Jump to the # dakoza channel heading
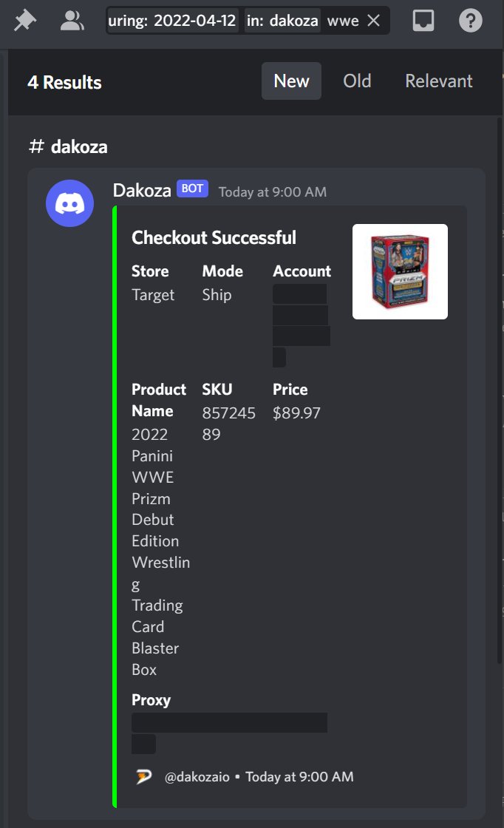The image size is (504, 828). (68, 146)
